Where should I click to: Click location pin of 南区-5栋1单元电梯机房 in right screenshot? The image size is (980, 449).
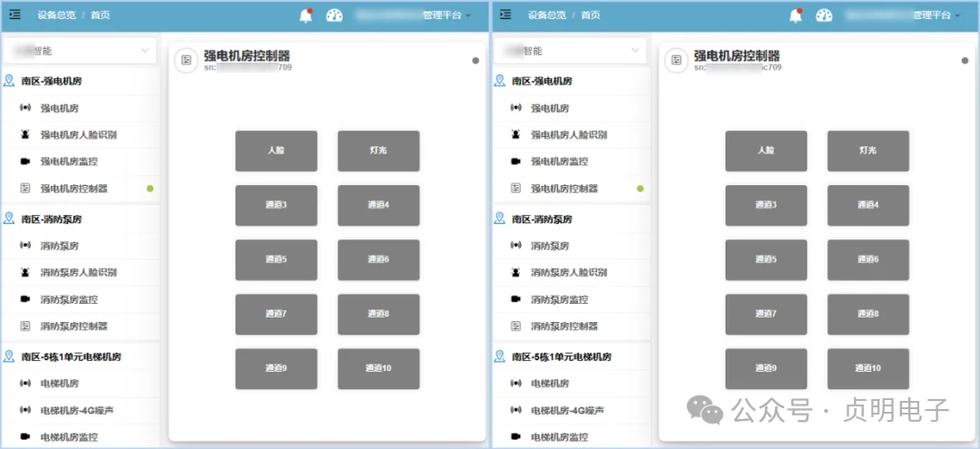tap(499, 356)
